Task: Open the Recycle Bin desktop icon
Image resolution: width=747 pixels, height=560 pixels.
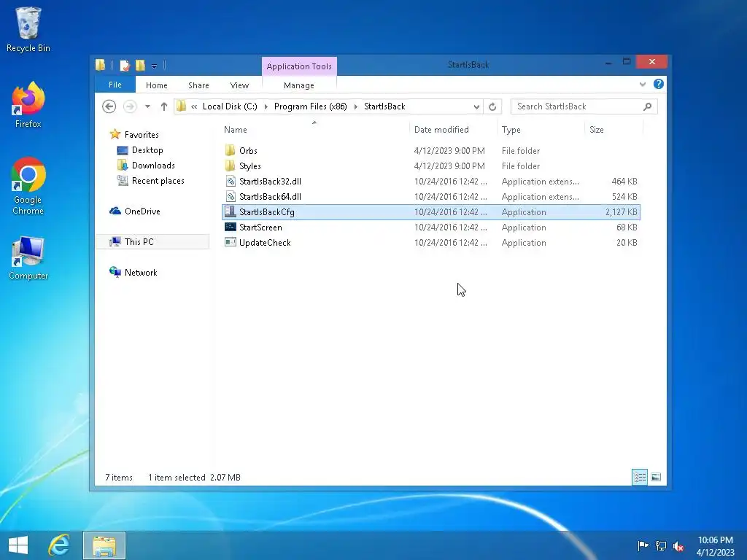Action: [28, 29]
